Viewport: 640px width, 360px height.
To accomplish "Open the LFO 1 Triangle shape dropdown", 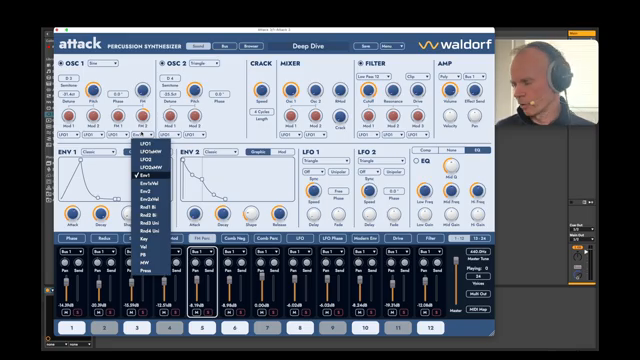I will point(326,161).
